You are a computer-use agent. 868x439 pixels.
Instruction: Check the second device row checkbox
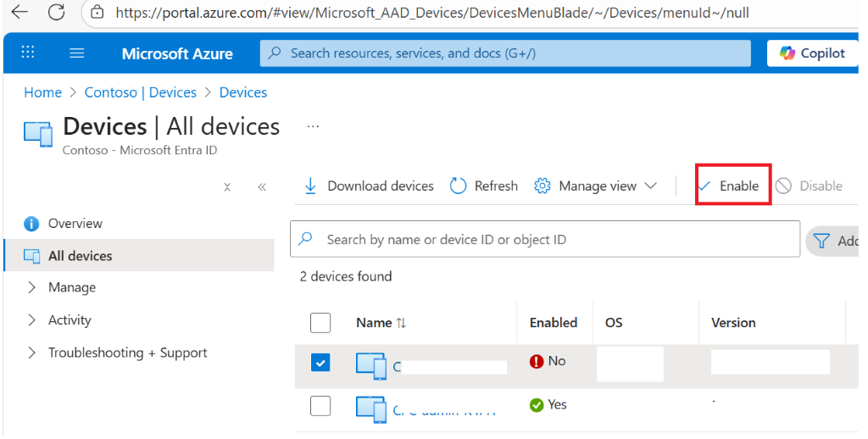point(320,406)
